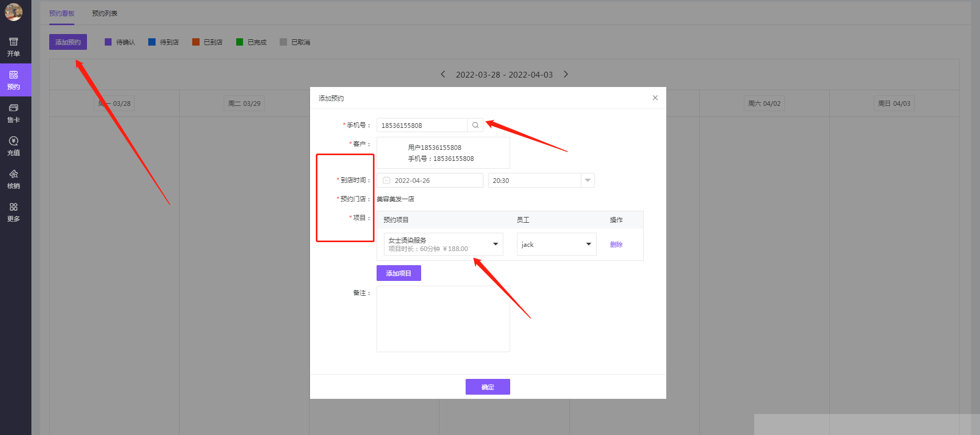This screenshot has width=980, height=435.
Task: Click the customer info box 用户18536155808
Action: 443,153
